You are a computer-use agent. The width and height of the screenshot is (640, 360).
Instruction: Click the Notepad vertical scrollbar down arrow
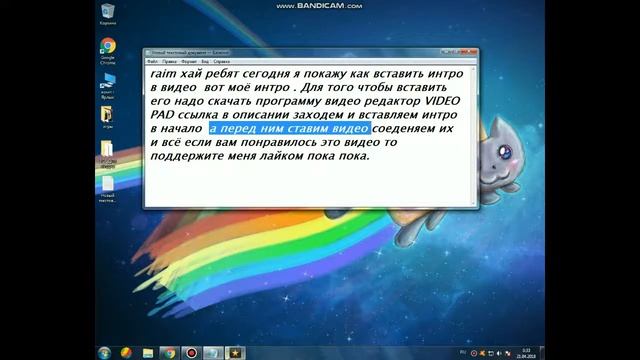(x=474, y=203)
